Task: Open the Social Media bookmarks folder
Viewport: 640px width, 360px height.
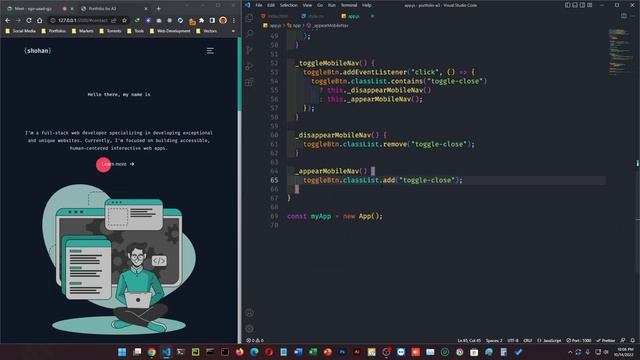Action: coord(21,31)
